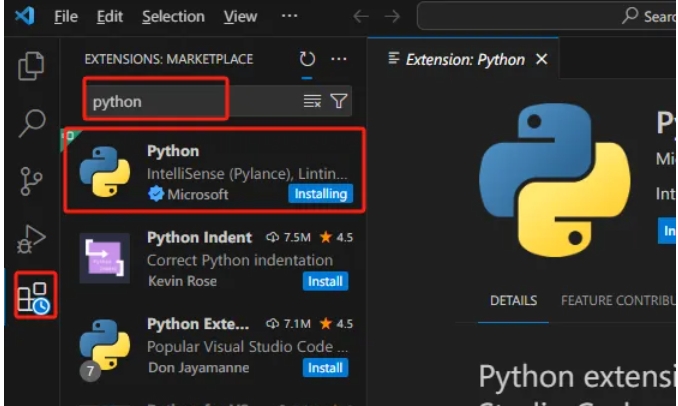The height and width of the screenshot is (406, 678).
Task: Click the python extensions search field
Action: 190,101
